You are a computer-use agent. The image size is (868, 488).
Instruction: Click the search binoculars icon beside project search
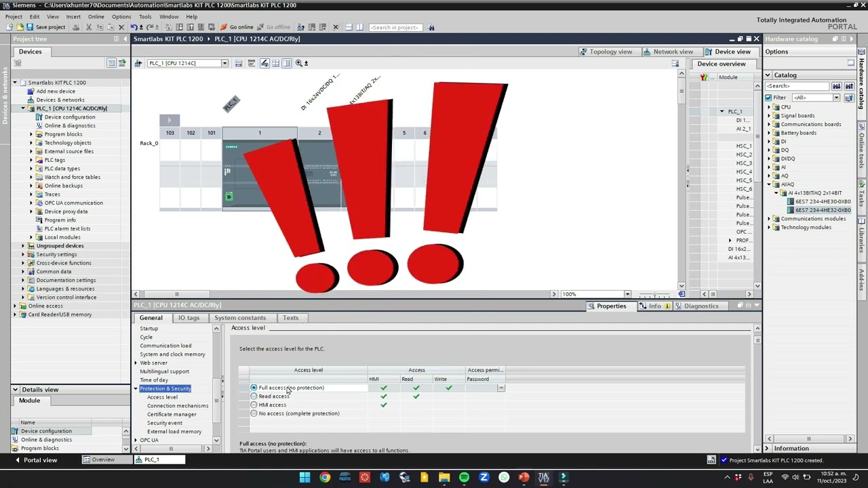coord(431,27)
